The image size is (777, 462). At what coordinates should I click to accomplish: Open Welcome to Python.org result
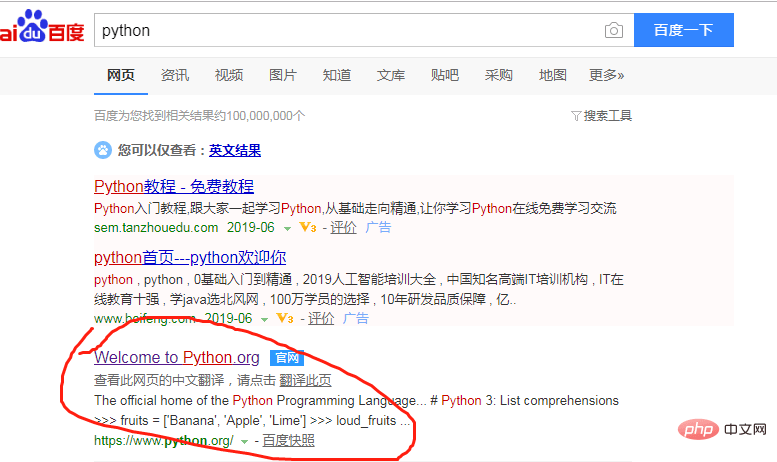click(x=177, y=357)
